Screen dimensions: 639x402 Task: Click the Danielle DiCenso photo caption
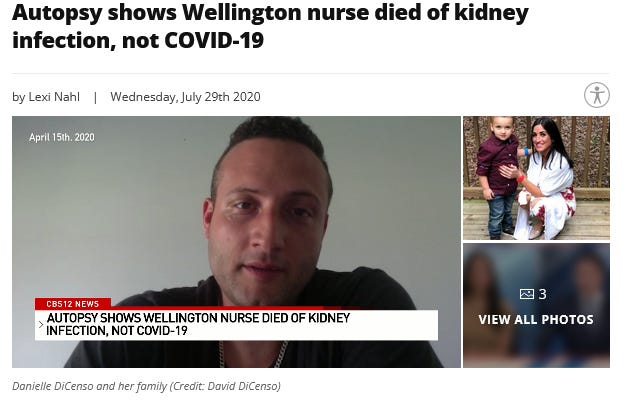click(146, 386)
